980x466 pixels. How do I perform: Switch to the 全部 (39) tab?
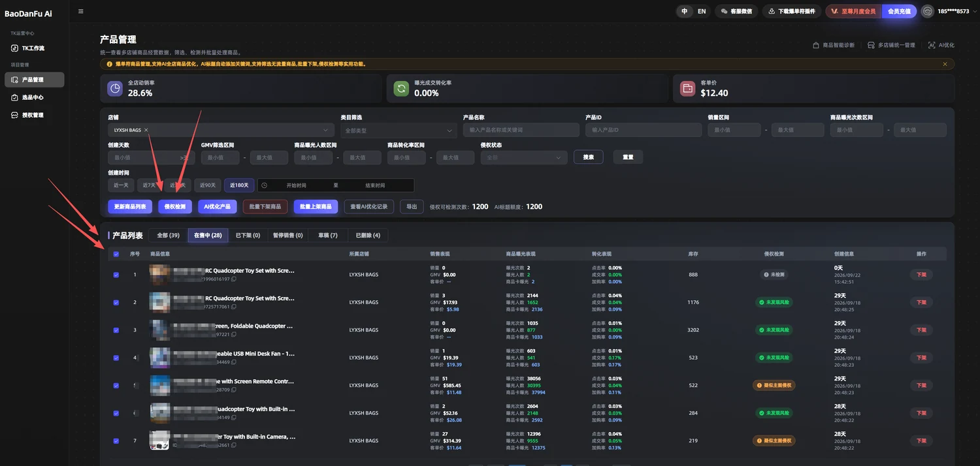click(x=169, y=235)
